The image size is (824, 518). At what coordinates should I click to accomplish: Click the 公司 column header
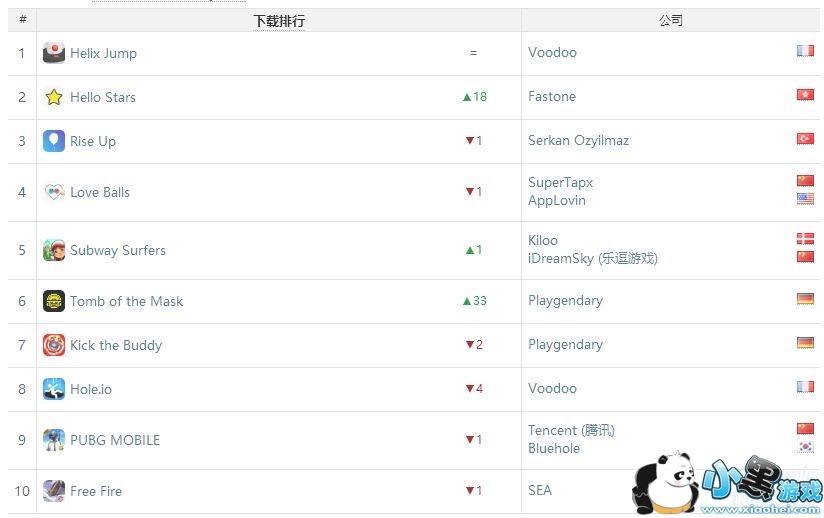click(671, 20)
